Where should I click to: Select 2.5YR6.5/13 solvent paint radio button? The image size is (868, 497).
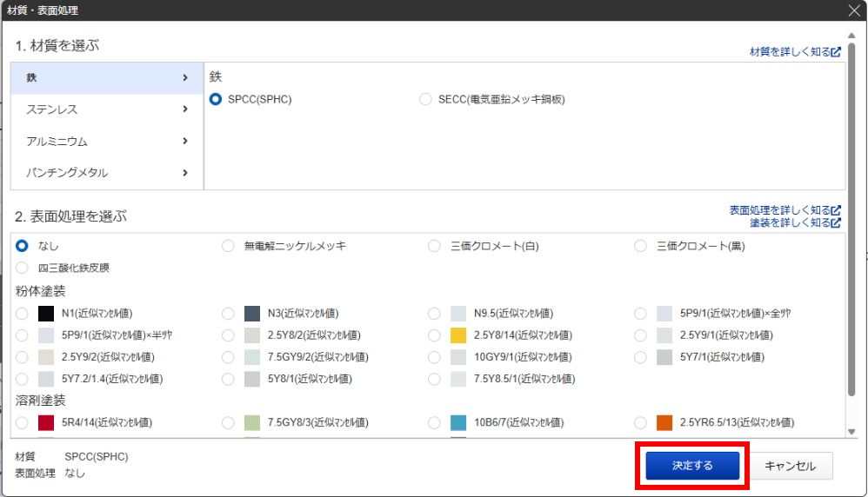[x=640, y=423]
